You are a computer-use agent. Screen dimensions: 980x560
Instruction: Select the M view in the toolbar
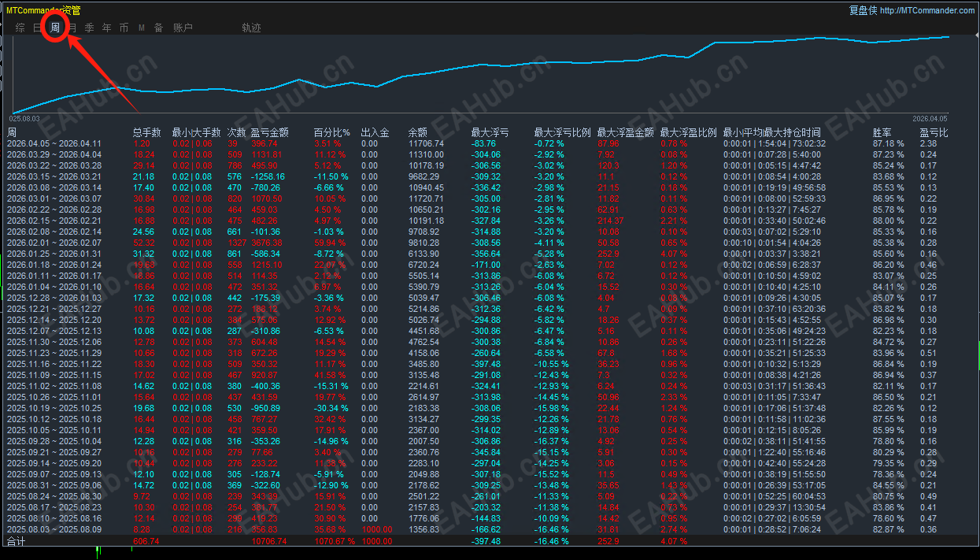coord(141,27)
